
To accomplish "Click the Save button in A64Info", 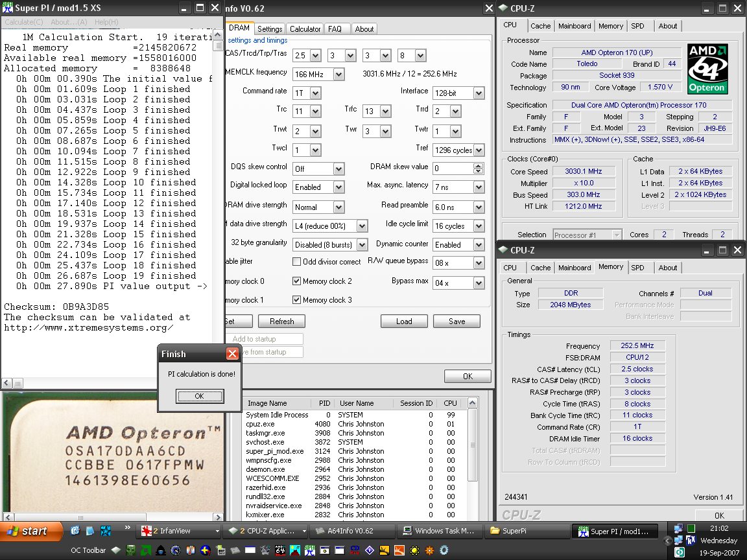I will tap(456, 321).
